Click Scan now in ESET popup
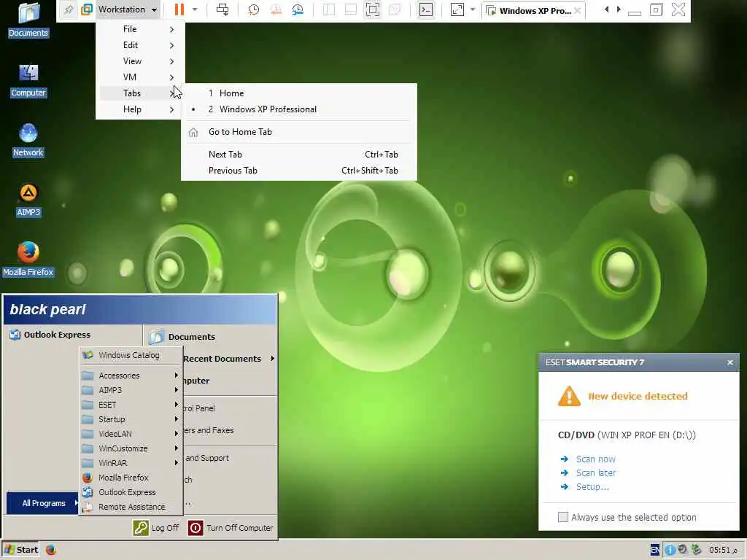This screenshot has height=560, width=747. (595, 459)
